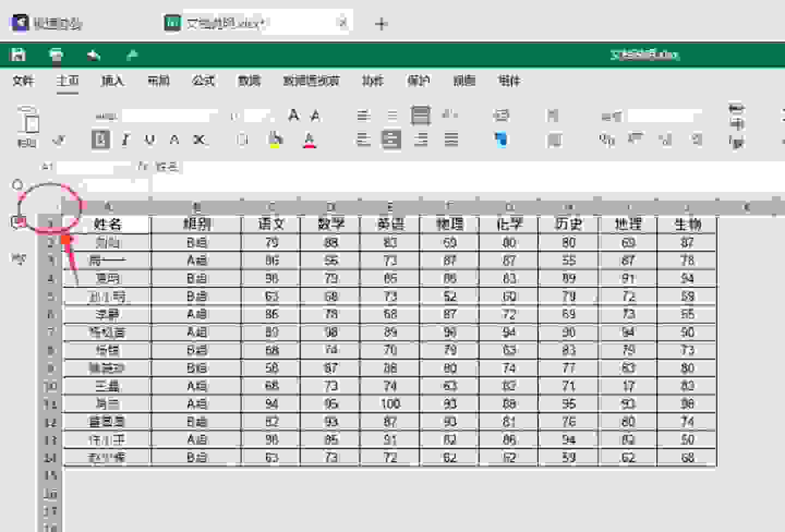This screenshot has height=532, width=785.
Task: Select the 数学 header cell
Action: click(330, 224)
